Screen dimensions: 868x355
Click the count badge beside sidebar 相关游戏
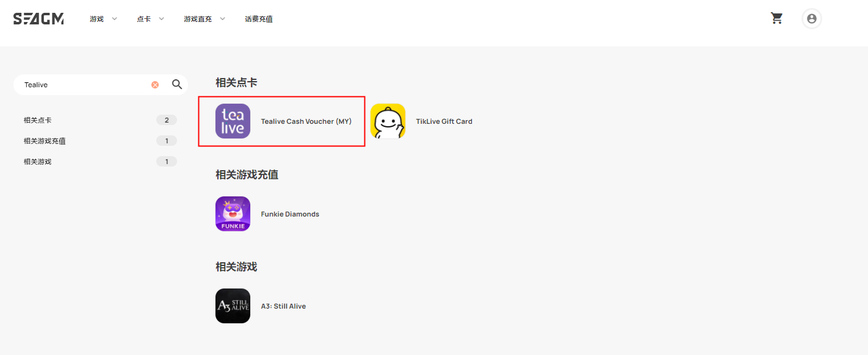click(167, 162)
